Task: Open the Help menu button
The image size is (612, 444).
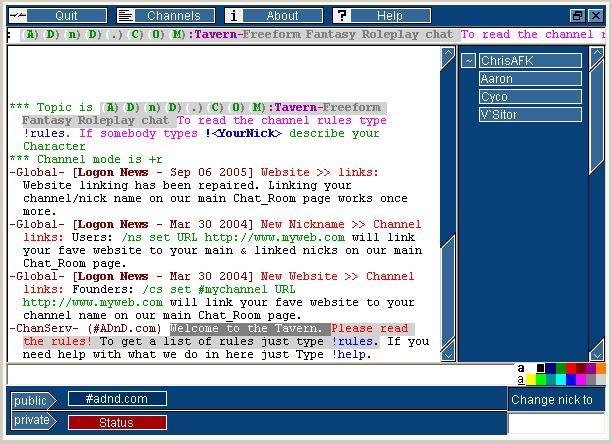Action: [390, 16]
